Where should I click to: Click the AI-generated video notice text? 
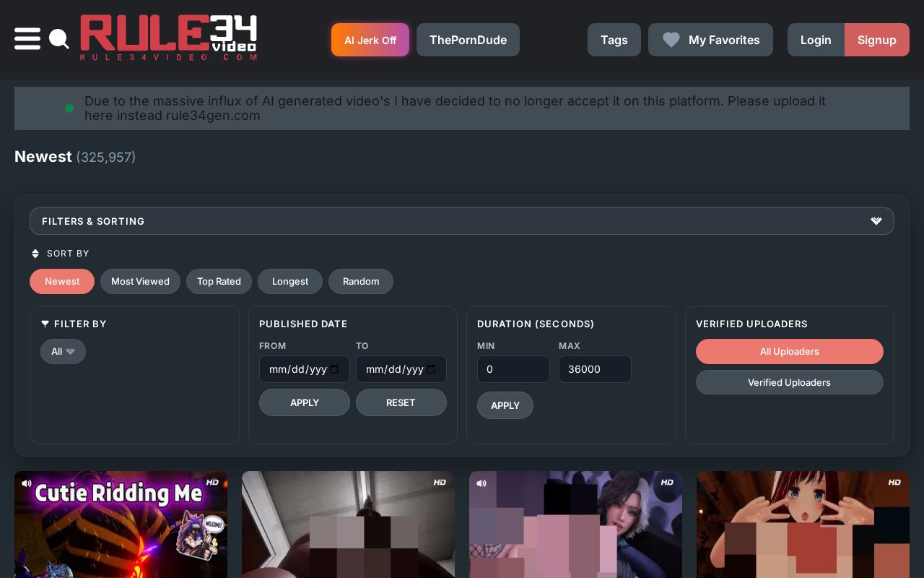[x=455, y=108]
